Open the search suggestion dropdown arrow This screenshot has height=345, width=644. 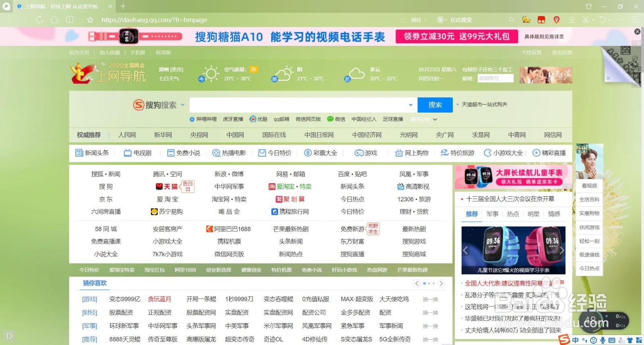pyautogui.click(x=411, y=105)
